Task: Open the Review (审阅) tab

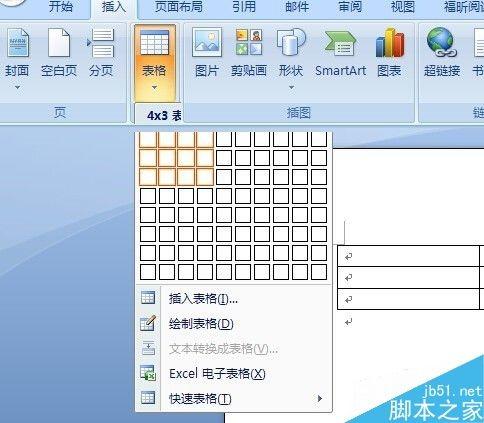Action: [350, 7]
